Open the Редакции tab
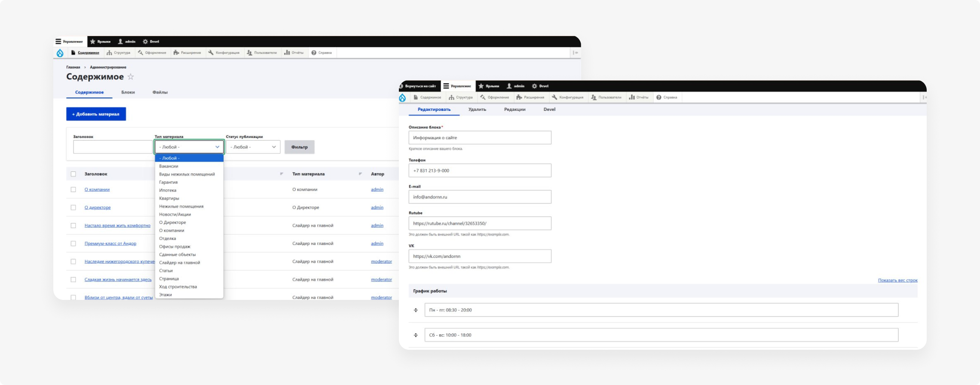The image size is (980, 385). [x=514, y=110]
